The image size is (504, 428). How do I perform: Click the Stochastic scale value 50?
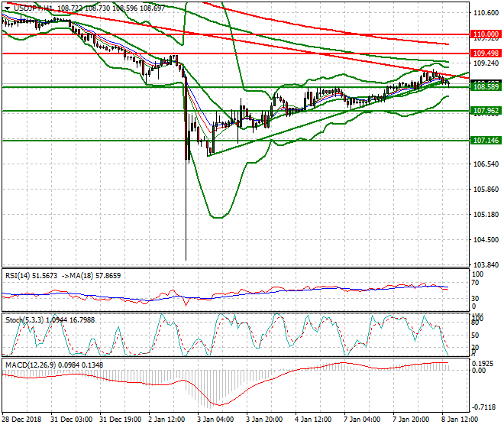[475, 336]
